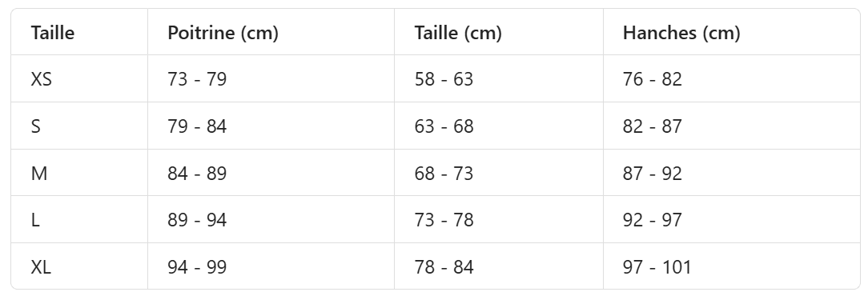The image size is (868, 296).
Task: Click the S waist value 63 - 68
Action: pyautogui.click(x=444, y=126)
